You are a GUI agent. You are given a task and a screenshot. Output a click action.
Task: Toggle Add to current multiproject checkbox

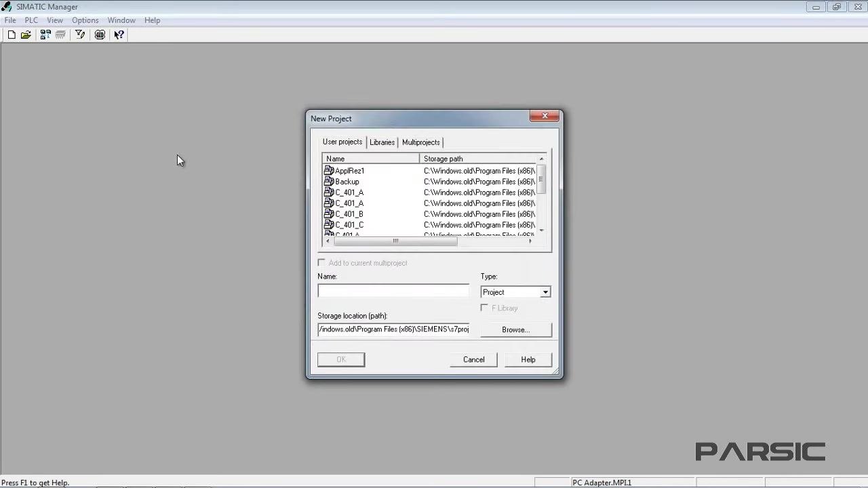click(x=322, y=263)
